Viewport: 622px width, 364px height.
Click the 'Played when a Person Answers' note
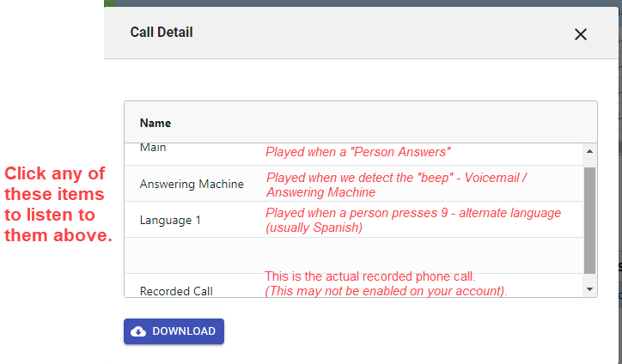pos(358,152)
